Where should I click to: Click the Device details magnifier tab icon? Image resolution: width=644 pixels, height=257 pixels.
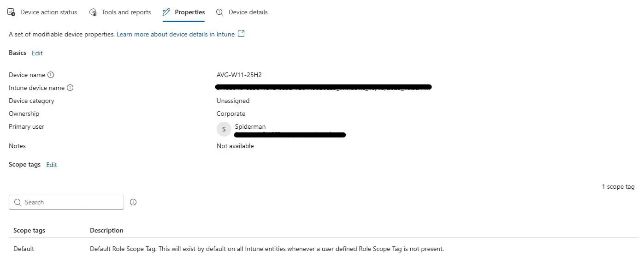(220, 12)
